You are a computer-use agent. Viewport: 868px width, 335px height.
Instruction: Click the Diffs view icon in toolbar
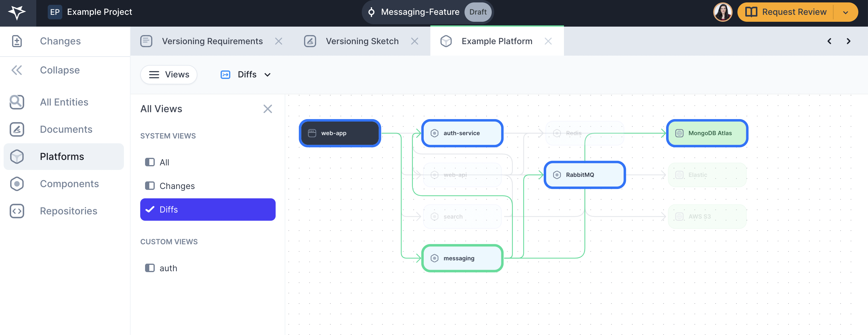[225, 74]
